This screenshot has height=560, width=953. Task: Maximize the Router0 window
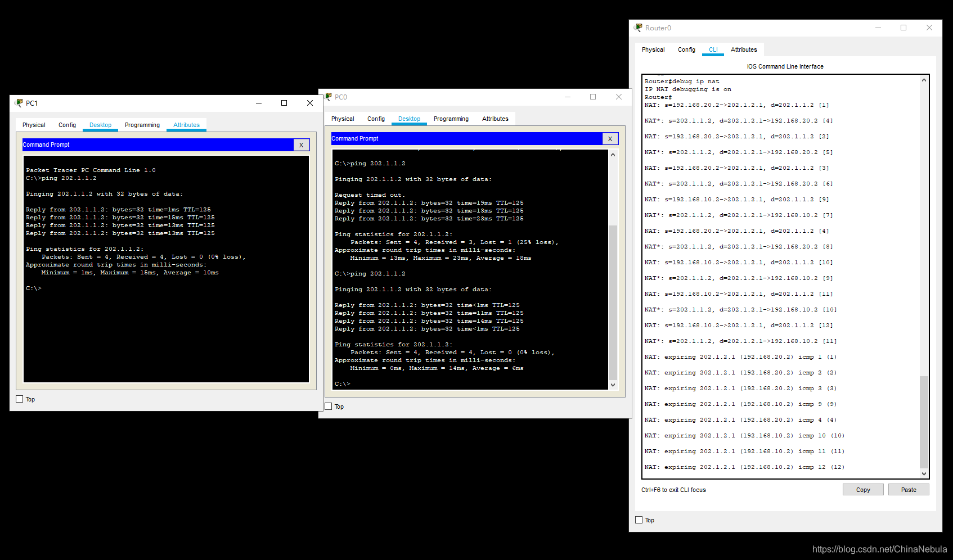point(903,28)
